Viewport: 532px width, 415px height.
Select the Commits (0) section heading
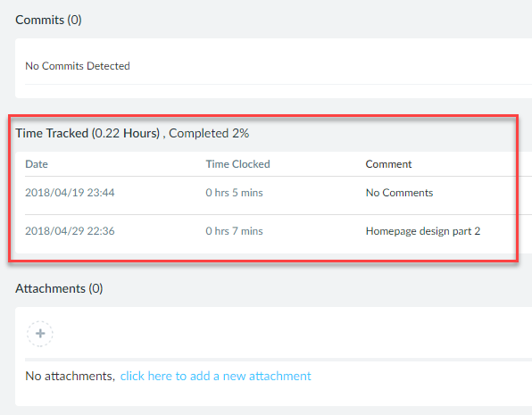tap(48, 20)
